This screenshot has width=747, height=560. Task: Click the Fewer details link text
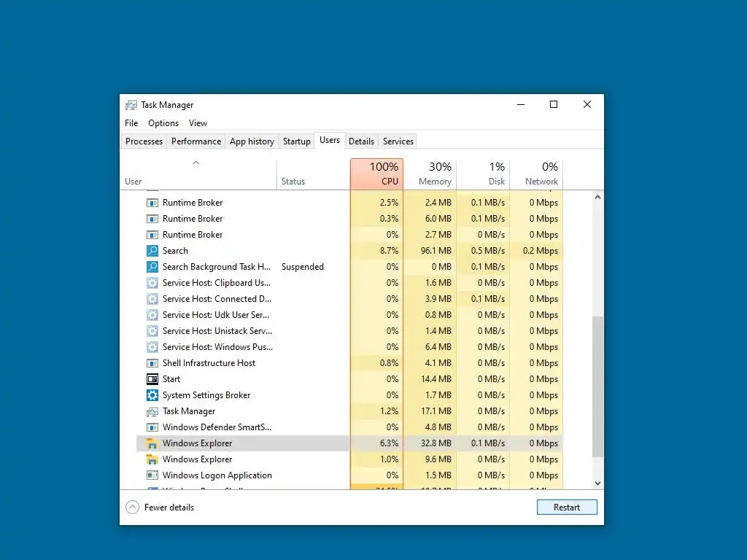[169, 507]
